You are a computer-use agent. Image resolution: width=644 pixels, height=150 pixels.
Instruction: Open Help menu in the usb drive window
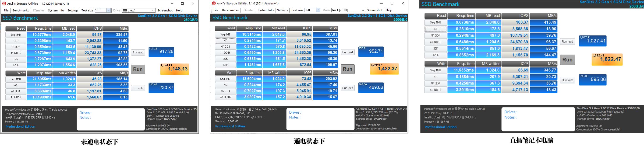click(179, 10)
